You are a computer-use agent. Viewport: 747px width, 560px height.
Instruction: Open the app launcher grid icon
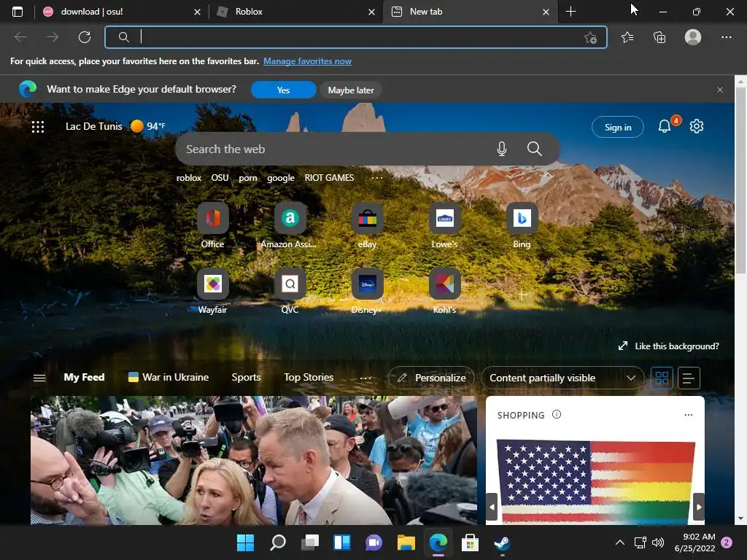pos(38,127)
